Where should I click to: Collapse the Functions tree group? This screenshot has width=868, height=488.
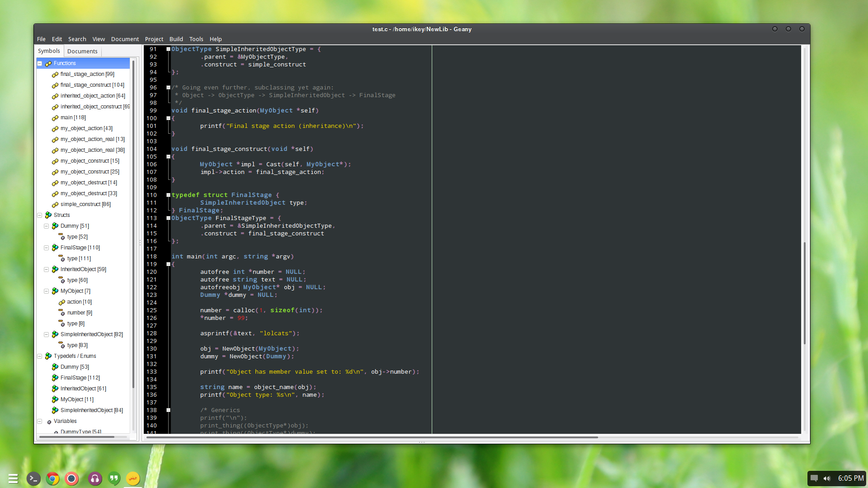40,63
